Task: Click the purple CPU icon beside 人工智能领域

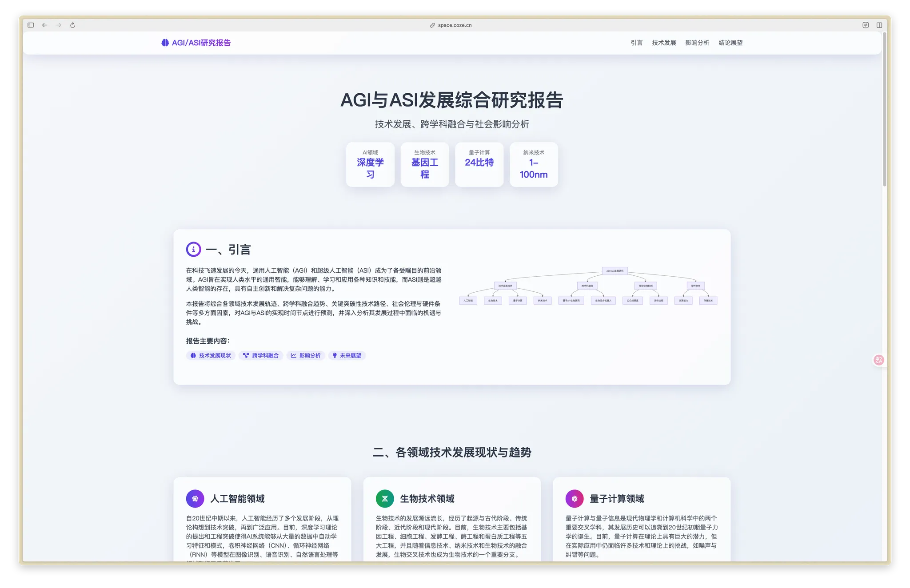Action: point(195,498)
